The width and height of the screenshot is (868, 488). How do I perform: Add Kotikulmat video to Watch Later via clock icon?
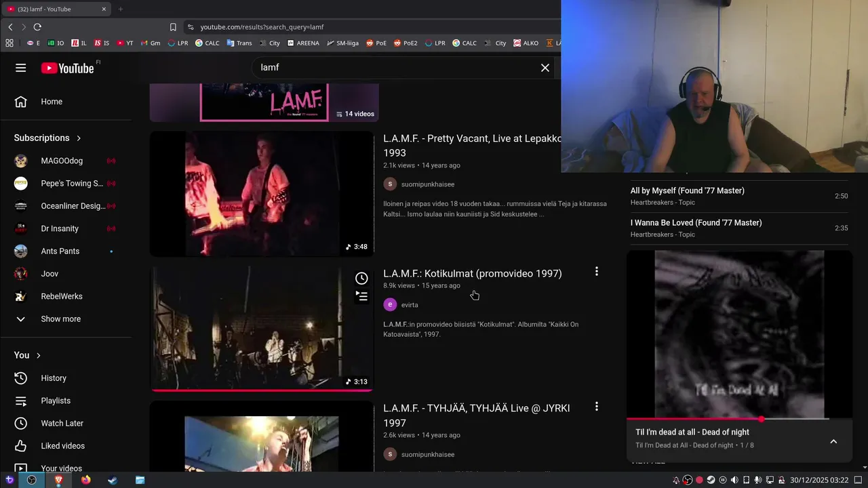click(x=361, y=279)
